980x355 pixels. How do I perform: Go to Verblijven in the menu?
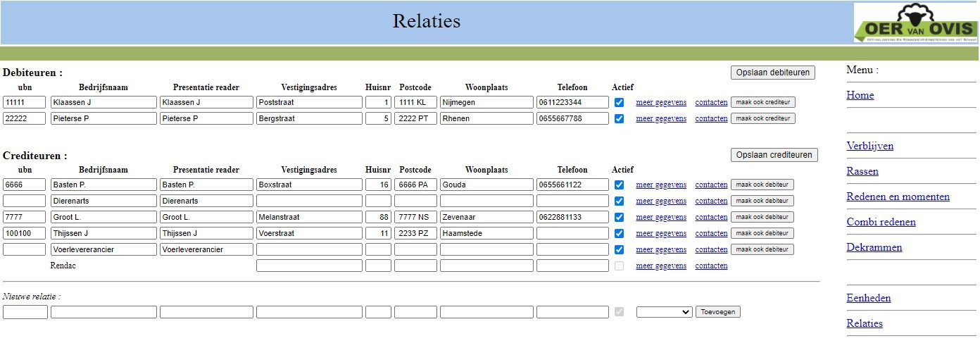pyautogui.click(x=869, y=146)
